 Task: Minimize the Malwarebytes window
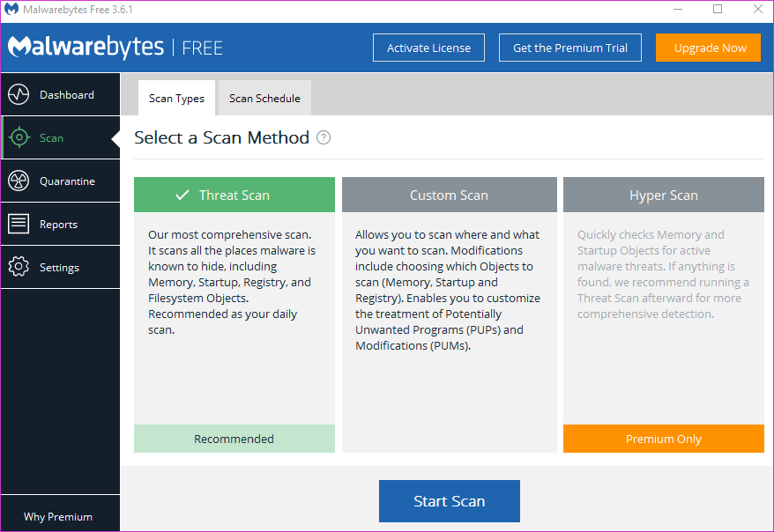[x=678, y=10]
